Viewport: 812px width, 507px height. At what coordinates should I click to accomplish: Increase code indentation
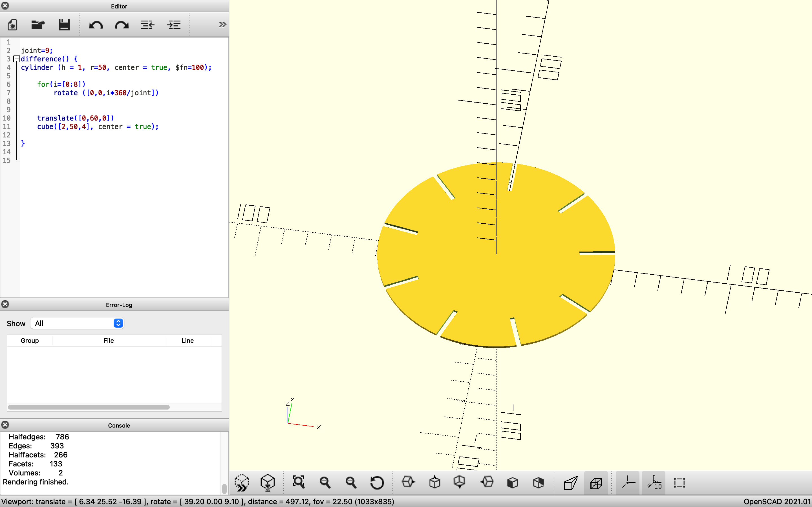[x=174, y=25]
